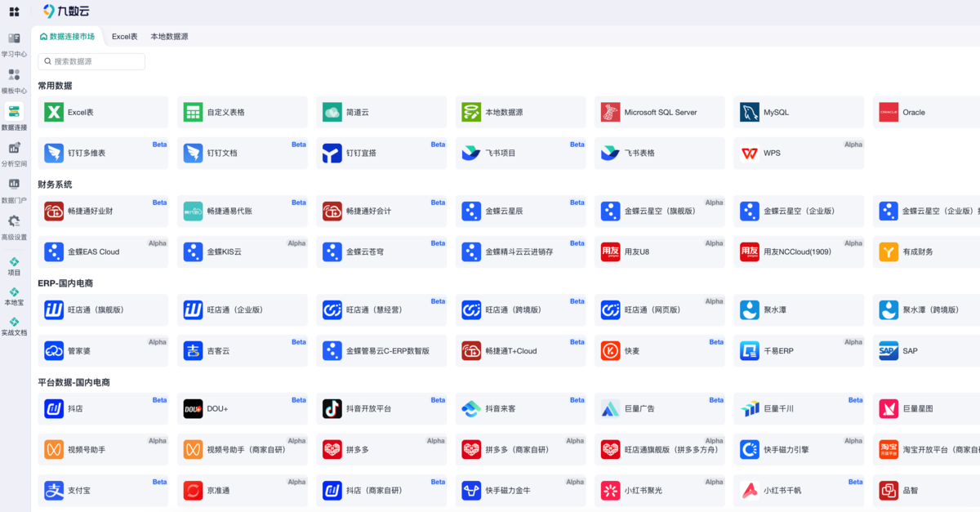Viewport: 980px width, 512px height.
Task: Switch to 本地数据源 tab
Action: (169, 37)
